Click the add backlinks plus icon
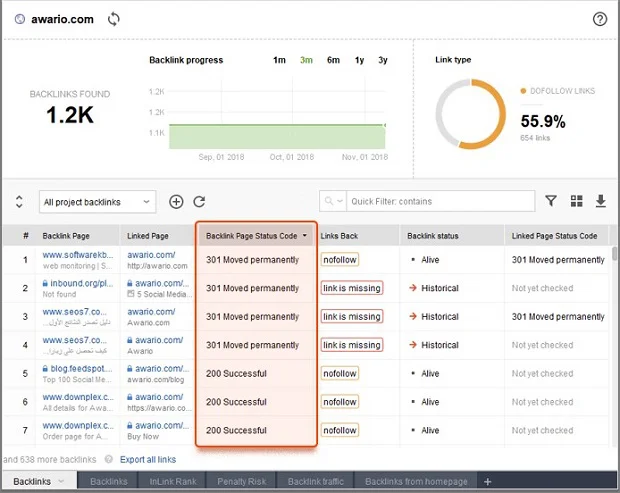 tap(176, 202)
